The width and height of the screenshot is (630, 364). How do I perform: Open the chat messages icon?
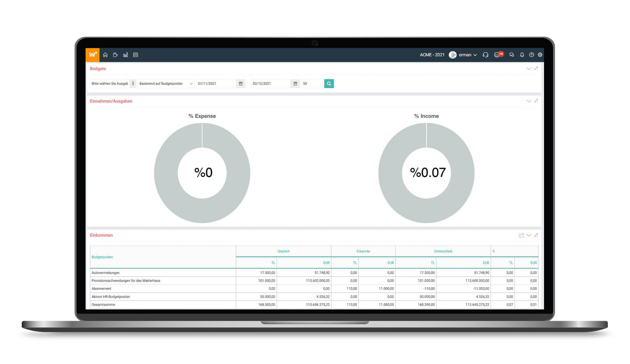tap(512, 55)
